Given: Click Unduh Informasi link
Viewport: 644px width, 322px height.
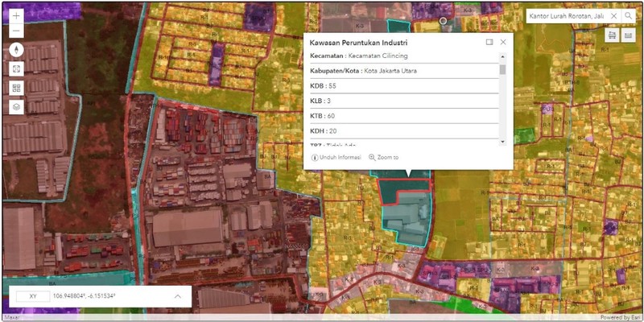Looking at the screenshot, I should 336,158.
